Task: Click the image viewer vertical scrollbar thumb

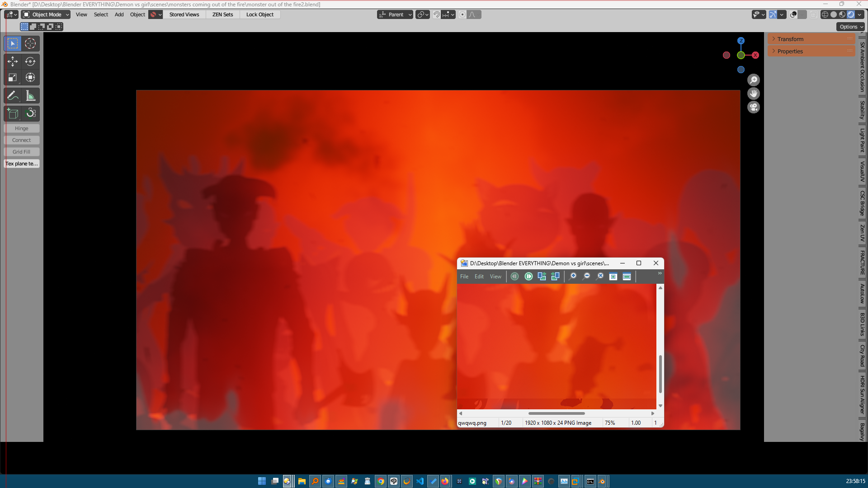Action: tap(660, 374)
